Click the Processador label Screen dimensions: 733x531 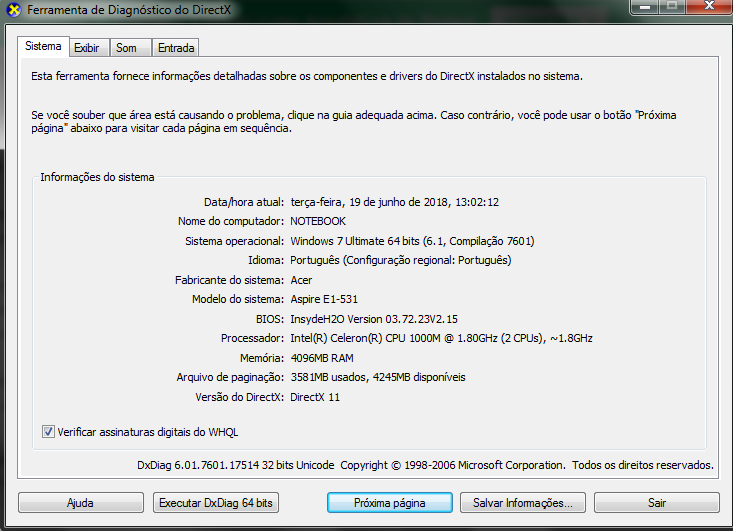tap(252, 338)
